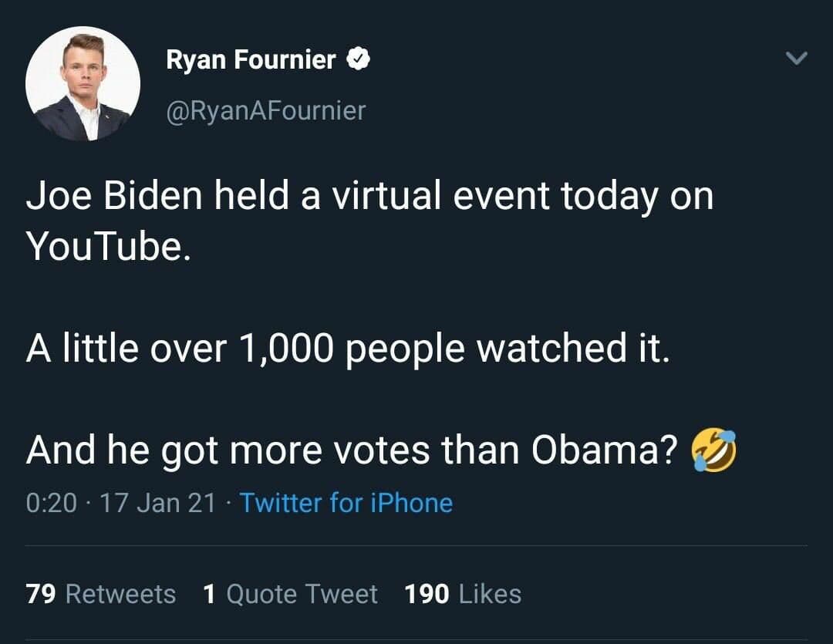This screenshot has width=833, height=644.
Task: Click the laughing emoji in tweet
Action: click(x=714, y=450)
